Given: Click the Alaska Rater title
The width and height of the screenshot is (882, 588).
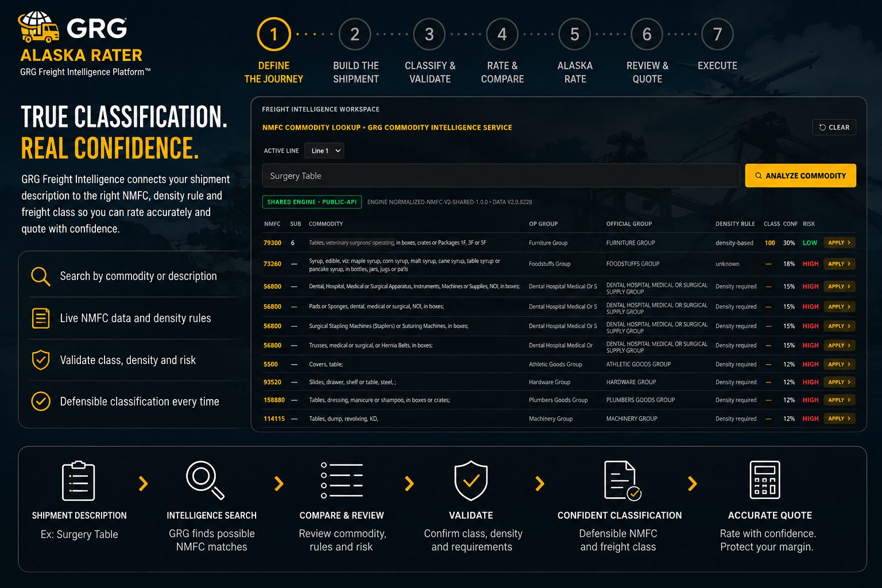Looking at the screenshot, I should coord(81,55).
